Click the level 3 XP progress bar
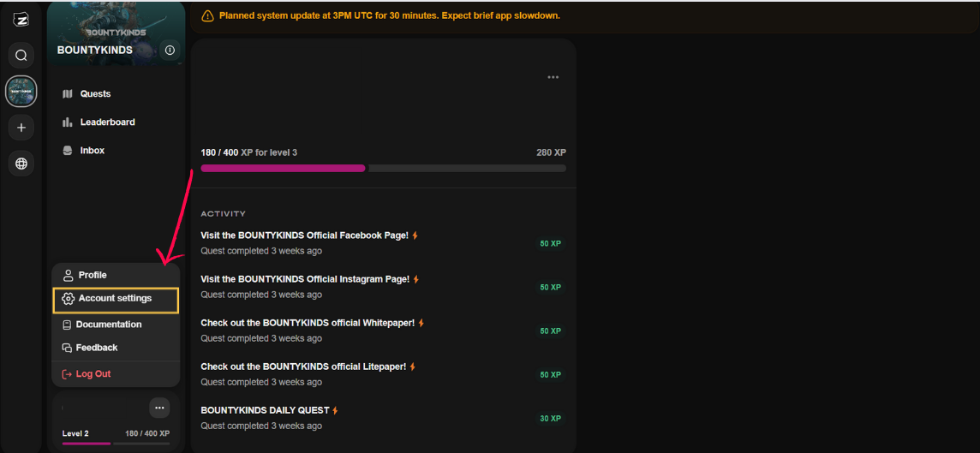980x453 pixels. click(x=383, y=168)
